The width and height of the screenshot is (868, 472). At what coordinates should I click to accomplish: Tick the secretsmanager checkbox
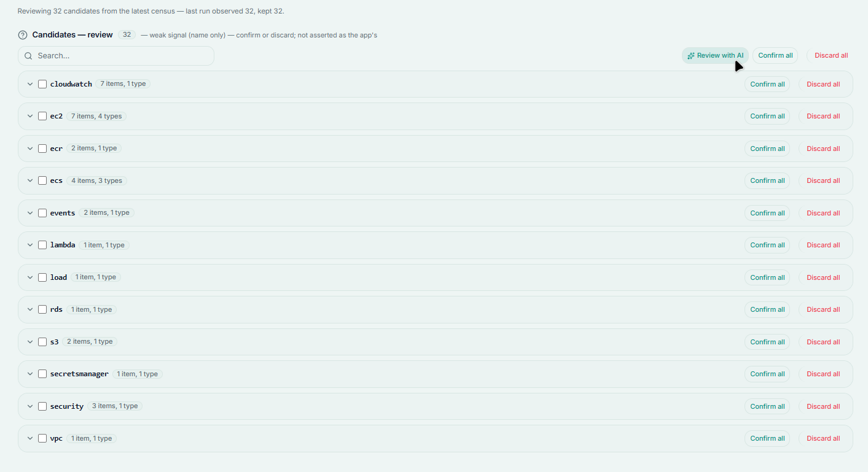(x=42, y=374)
